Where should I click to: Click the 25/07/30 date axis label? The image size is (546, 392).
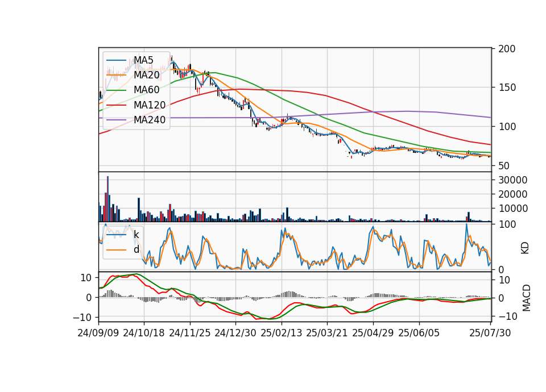coord(490,333)
